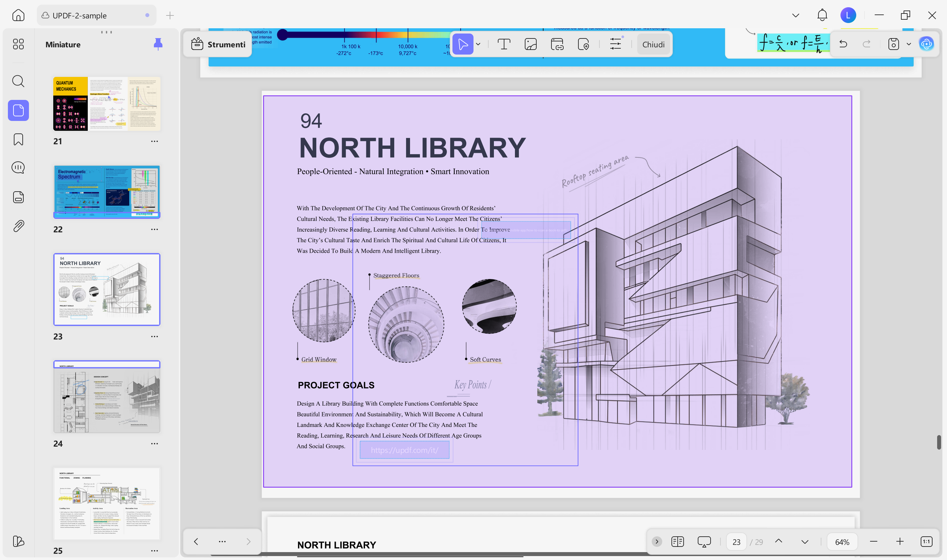Screen dimensions: 947x560
Task: Start the slideshow presentation mode
Action: point(704,542)
